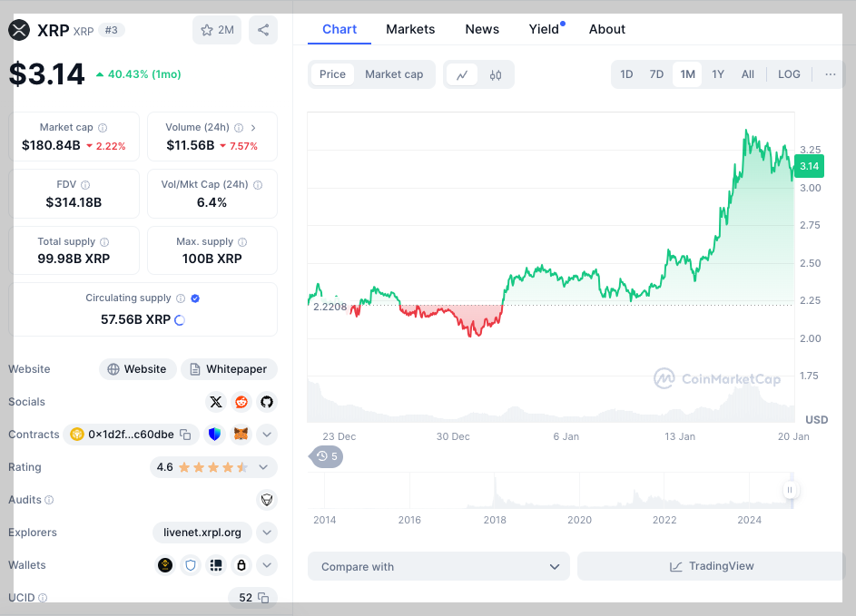Set chart range to 1Y

(x=718, y=74)
